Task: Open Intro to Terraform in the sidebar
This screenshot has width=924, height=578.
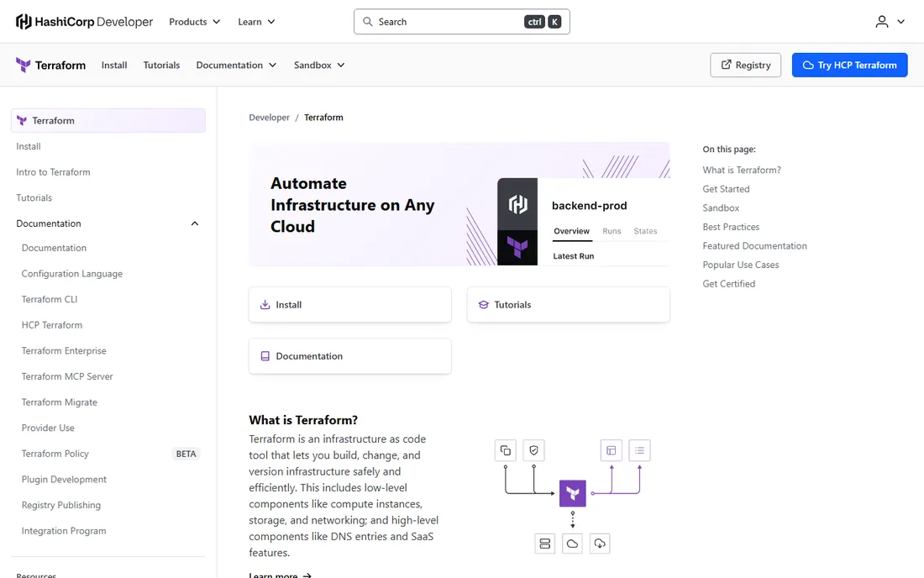Action: [53, 172]
